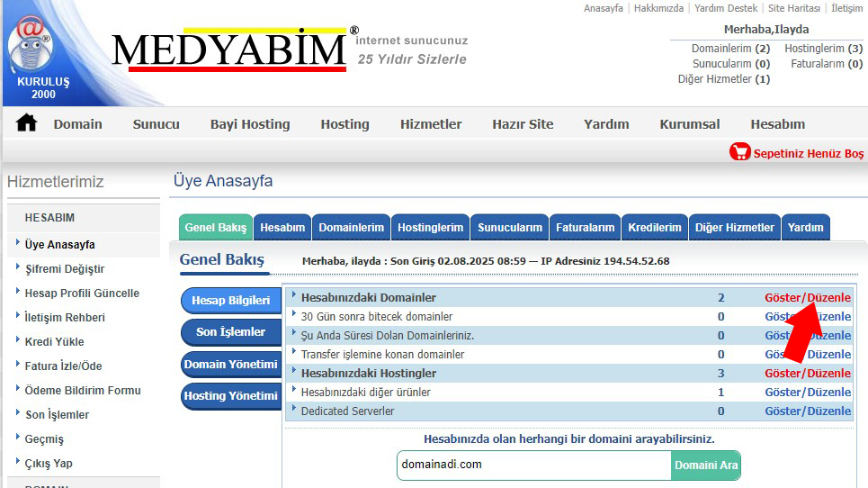The height and width of the screenshot is (488, 868).
Task: Click Göster/Düzenle for Hesabınızdaki Hostingler
Action: click(808, 374)
